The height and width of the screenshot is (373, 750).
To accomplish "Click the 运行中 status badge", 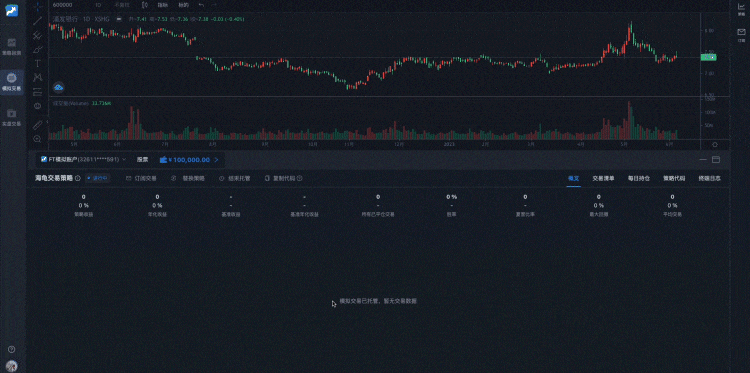I will pyautogui.click(x=98, y=178).
